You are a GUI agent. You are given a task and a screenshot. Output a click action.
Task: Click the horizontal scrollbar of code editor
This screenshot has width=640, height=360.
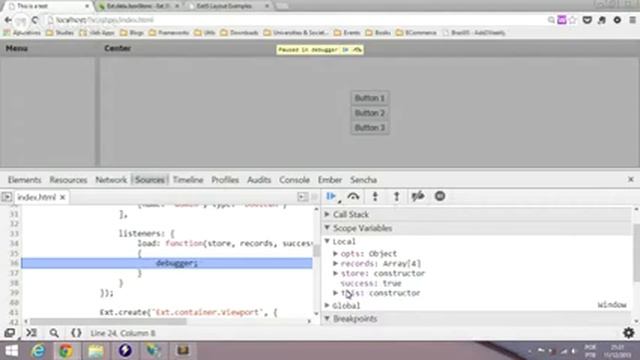108,322
